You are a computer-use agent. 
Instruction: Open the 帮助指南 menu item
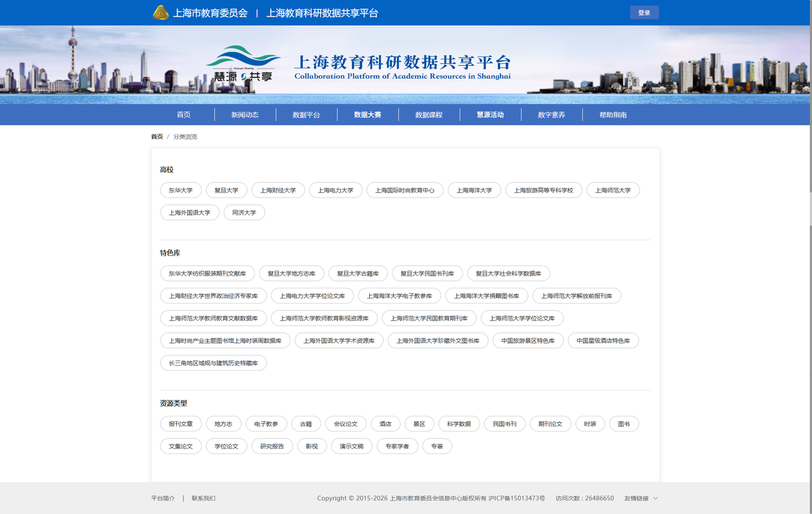click(x=613, y=115)
